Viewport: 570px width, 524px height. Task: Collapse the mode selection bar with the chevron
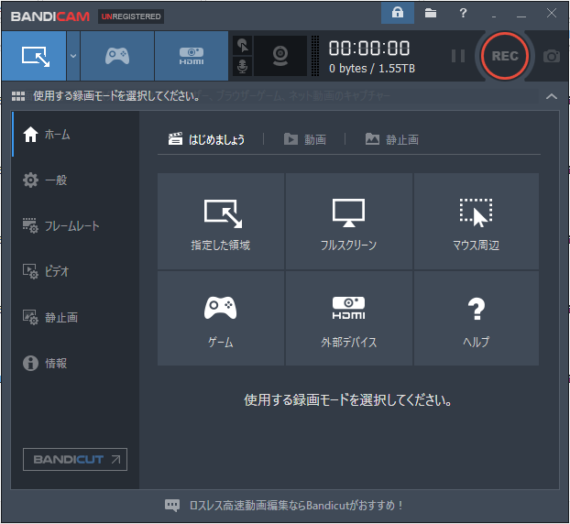coord(551,96)
